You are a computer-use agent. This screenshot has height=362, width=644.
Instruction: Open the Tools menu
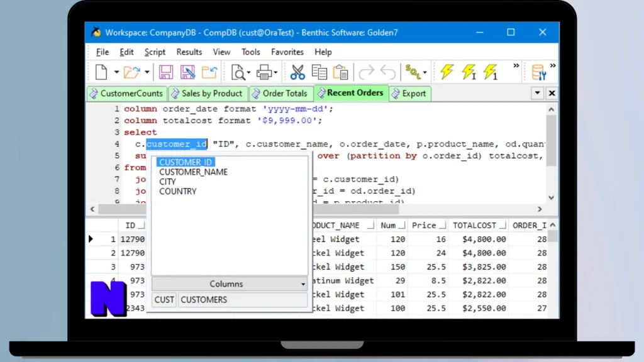click(x=250, y=52)
